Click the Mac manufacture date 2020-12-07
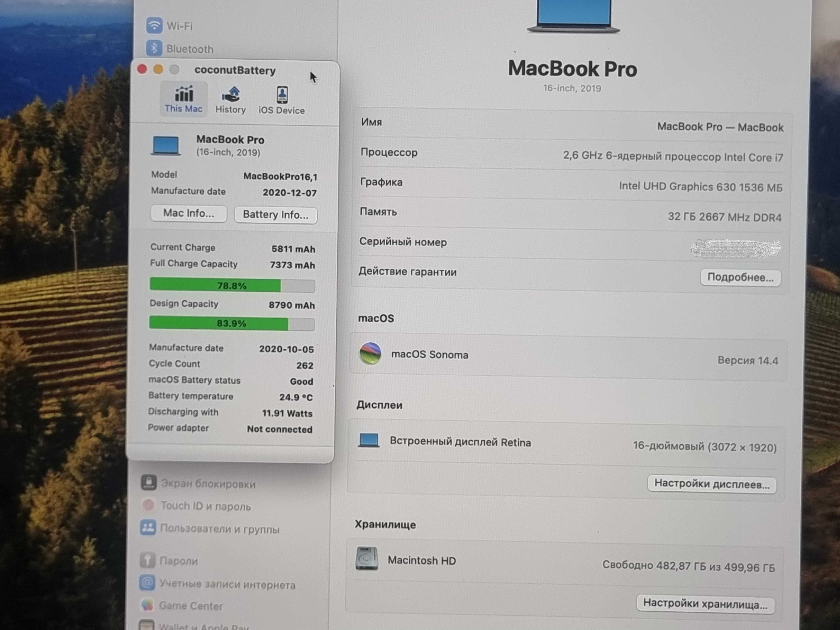 pos(290,193)
